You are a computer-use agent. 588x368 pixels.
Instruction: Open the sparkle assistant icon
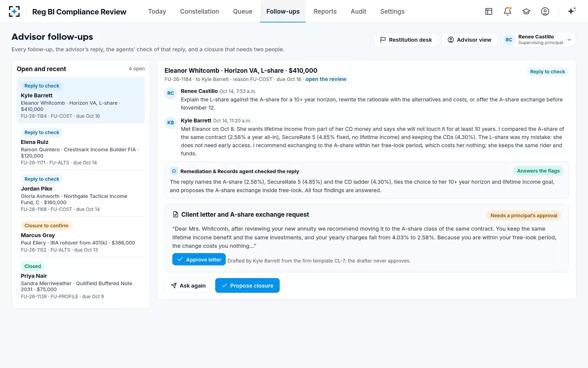tap(572, 11)
